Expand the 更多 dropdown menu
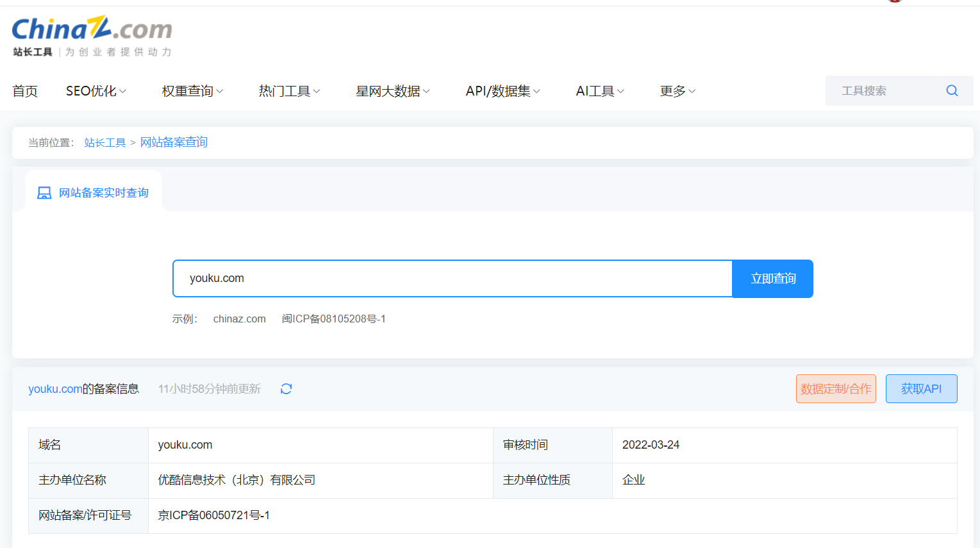Image resolution: width=980 pixels, height=548 pixels. tap(677, 91)
